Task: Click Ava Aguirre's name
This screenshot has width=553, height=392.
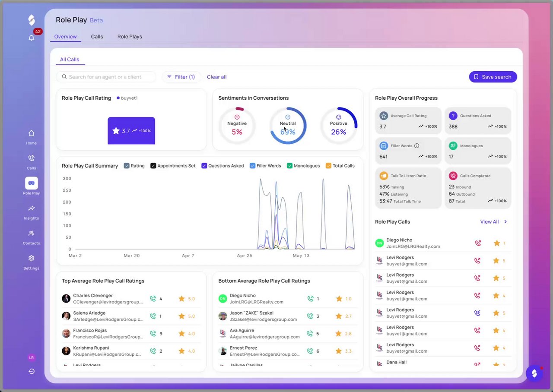Action: click(x=242, y=330)
